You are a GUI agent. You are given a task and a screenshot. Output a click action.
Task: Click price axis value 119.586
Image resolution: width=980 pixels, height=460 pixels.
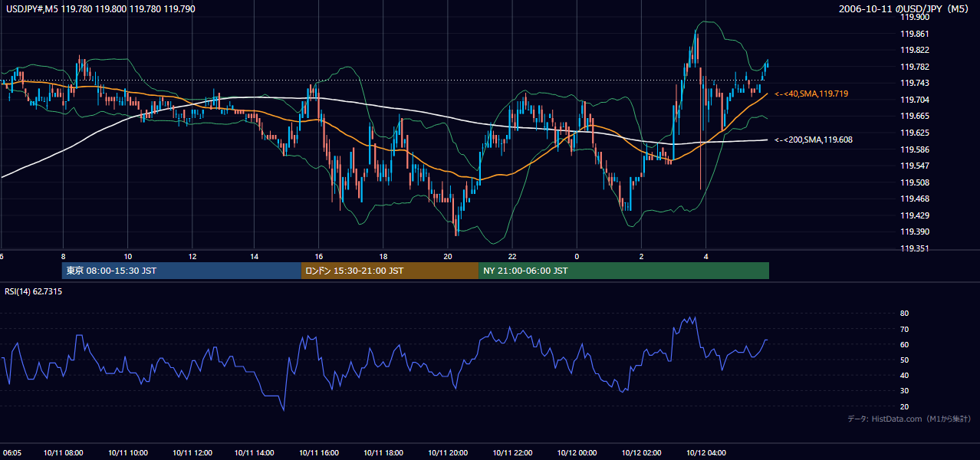point(913,149)
